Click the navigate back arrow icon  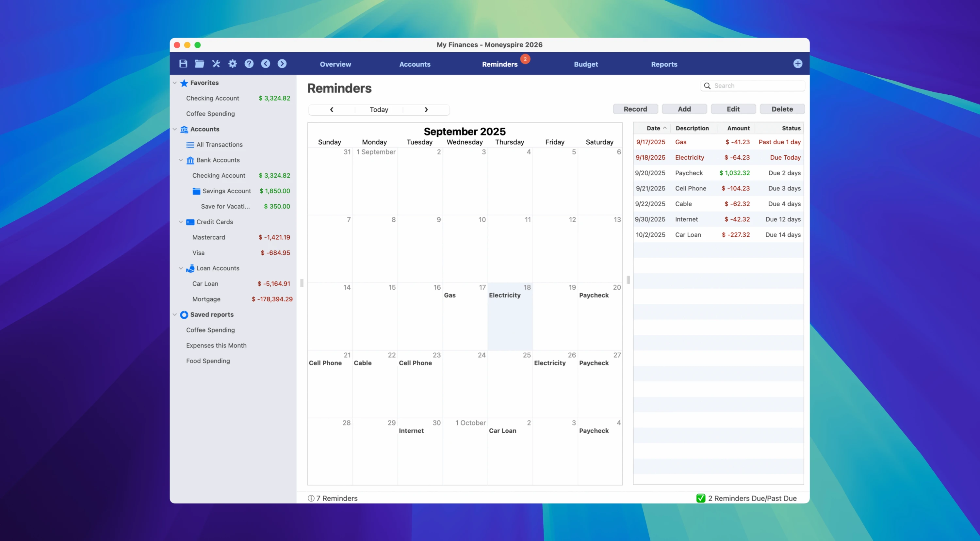(266, 63)
